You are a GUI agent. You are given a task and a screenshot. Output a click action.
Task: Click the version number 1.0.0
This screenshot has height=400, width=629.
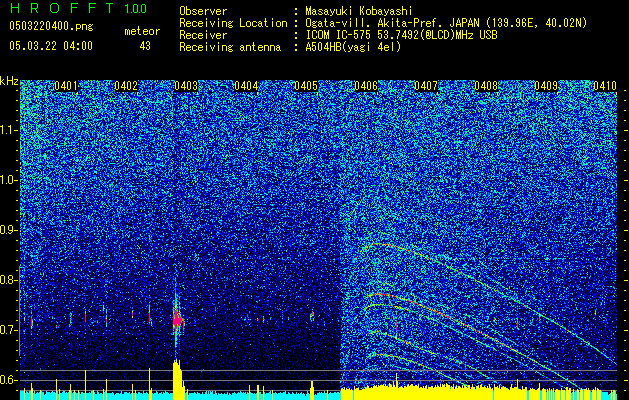point(135,8)
